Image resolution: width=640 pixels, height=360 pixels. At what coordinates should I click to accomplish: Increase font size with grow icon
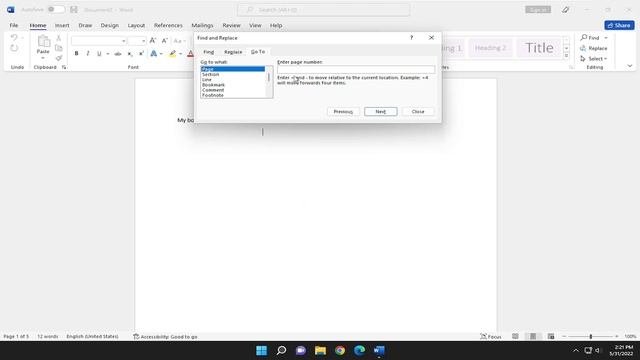coord(153,40)
